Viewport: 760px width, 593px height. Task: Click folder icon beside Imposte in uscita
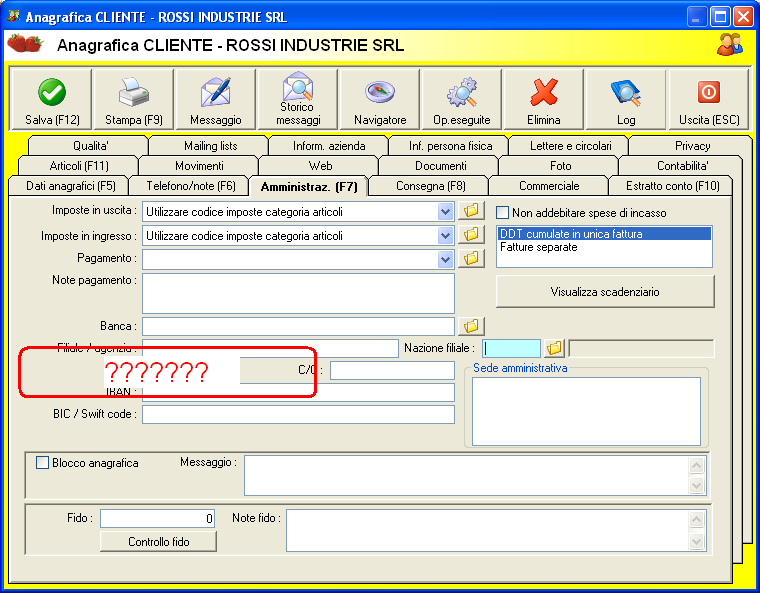click(x=471, y=211)
